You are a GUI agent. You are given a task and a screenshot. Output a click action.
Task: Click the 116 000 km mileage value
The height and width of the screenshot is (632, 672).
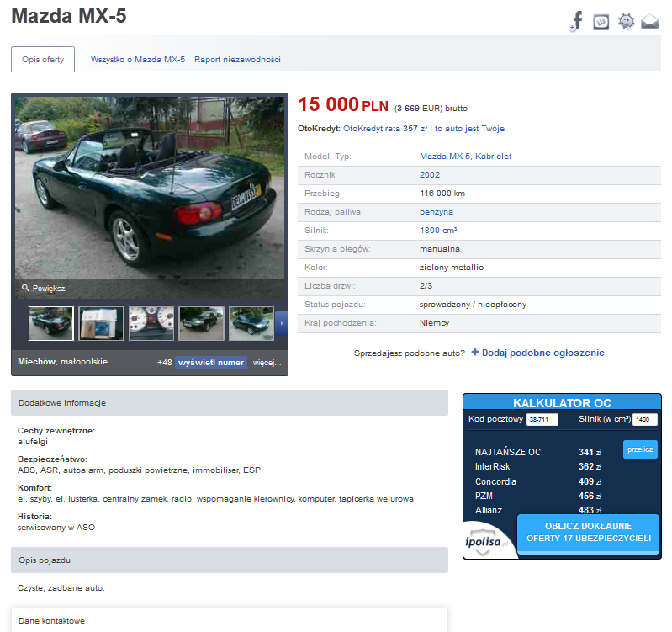coord(442,194)
